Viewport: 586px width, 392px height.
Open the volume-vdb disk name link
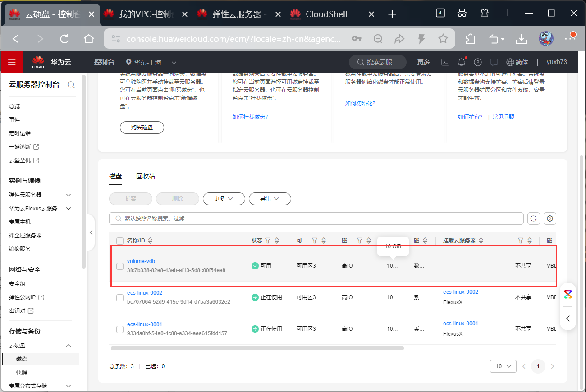(141, 261)
